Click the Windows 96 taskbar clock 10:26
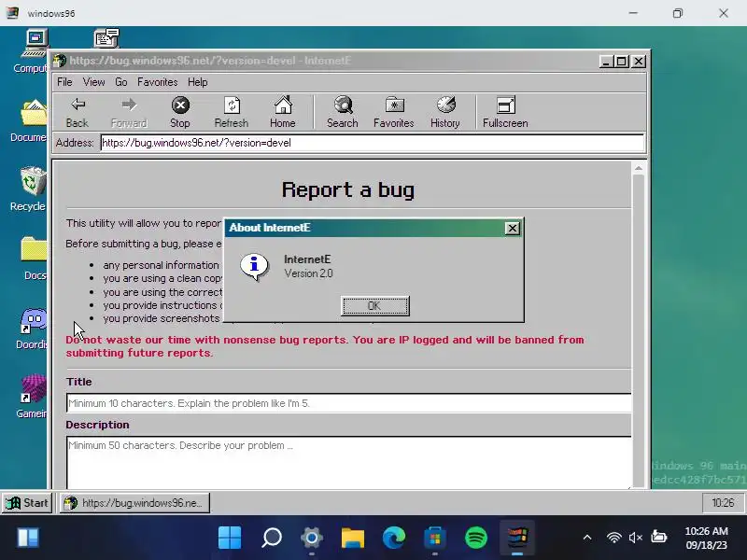Viewport: 747px width, 560px height. click(x=723, y=503)
